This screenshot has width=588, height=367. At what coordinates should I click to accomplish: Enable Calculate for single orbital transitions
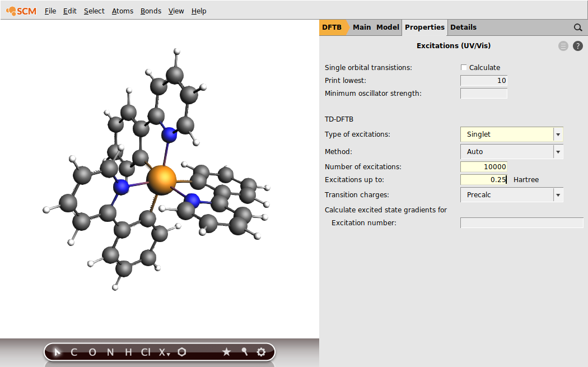(x=463, y=67)
